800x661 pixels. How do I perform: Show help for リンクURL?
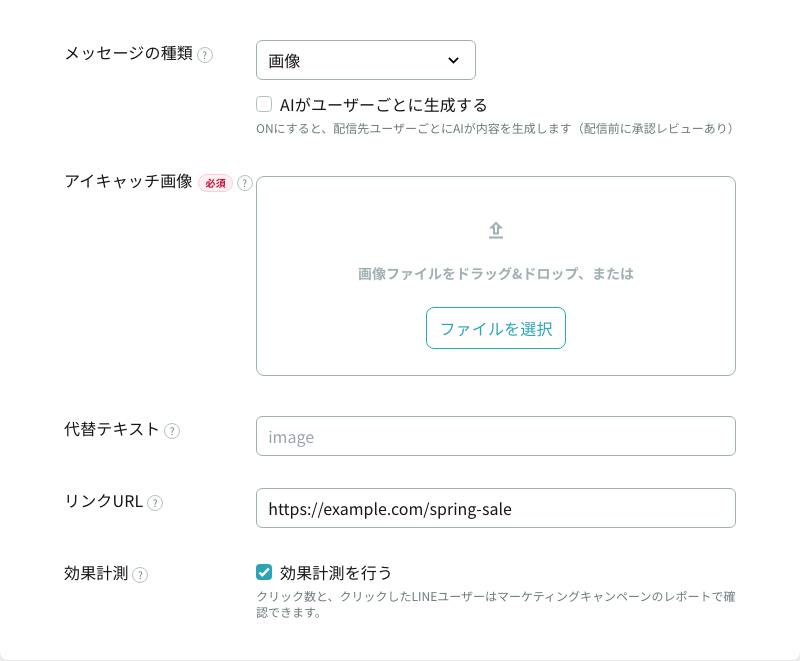(155, 503)
